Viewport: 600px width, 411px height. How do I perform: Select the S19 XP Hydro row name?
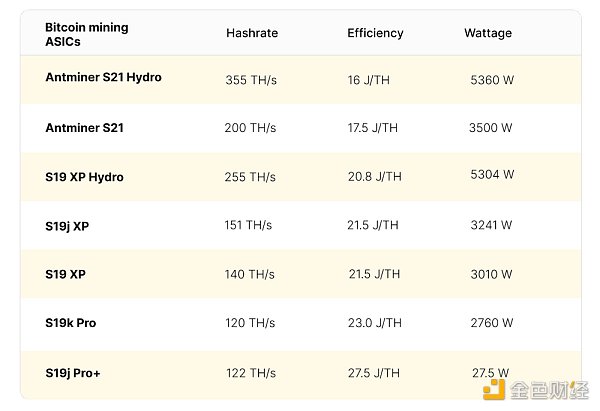(x=84, y=177)
